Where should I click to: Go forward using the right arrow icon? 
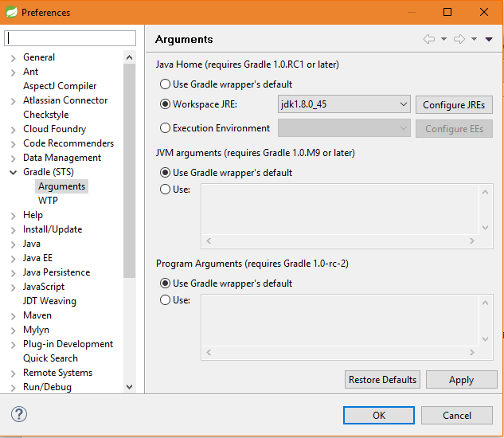(459, 39)
